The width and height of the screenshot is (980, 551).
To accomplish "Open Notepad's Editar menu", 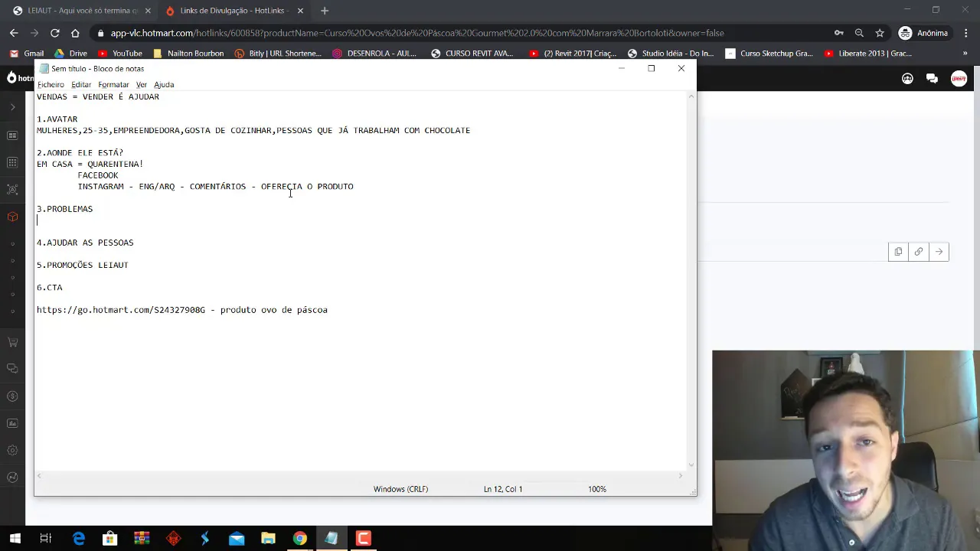I will pos(81,85).
